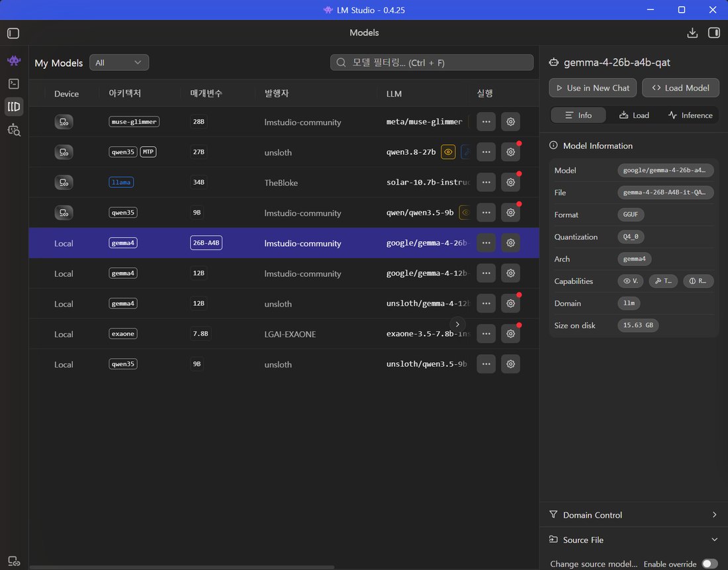Open the Developer terminal sidebar icon
Image resolution: width=728 pixels, height=570 pixels.
coord(14,83)
